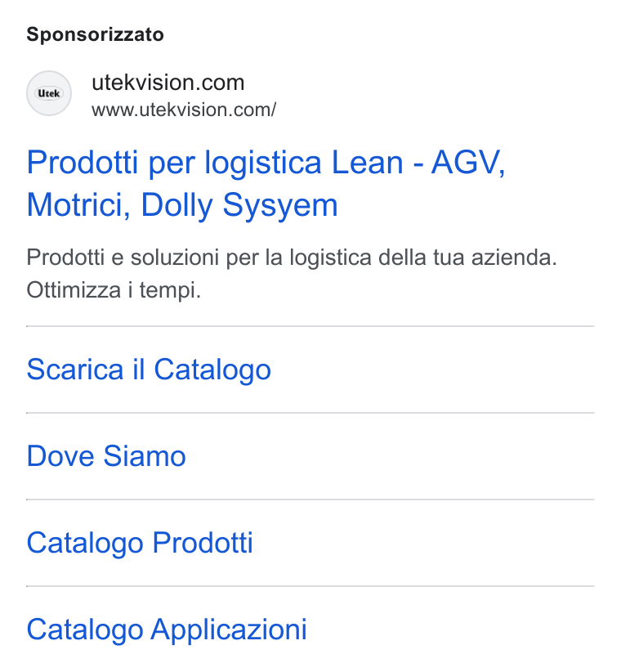This screenshot has width=621, height=672.
Task: Click the www.utekvision.com/ URL text
Action: (x=184, y=110)
